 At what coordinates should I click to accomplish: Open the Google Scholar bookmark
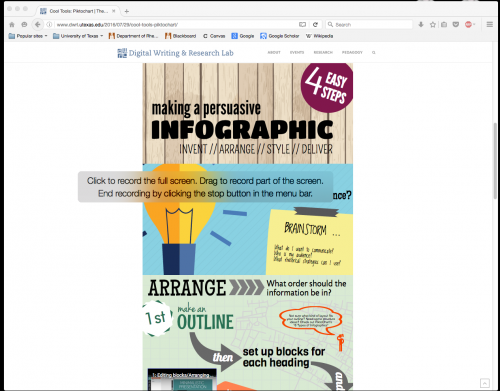coord(280,36)
